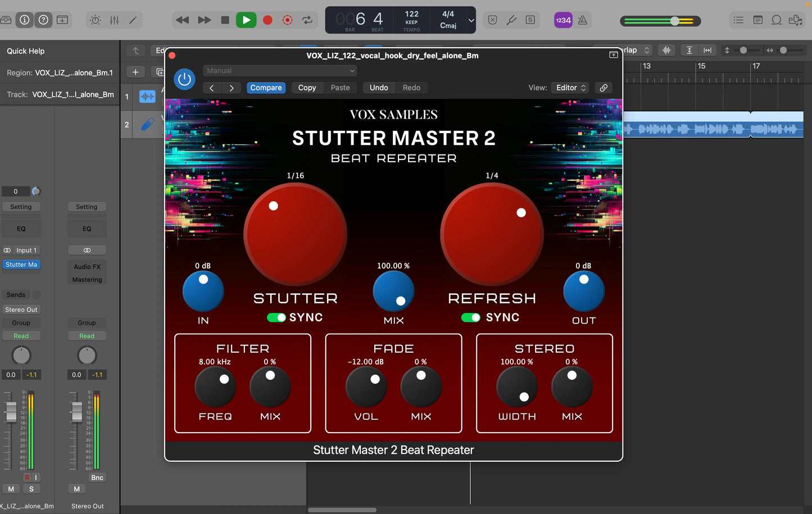Open the Loop Browser icon
The image size is (812, 514).
coord(777,20)
